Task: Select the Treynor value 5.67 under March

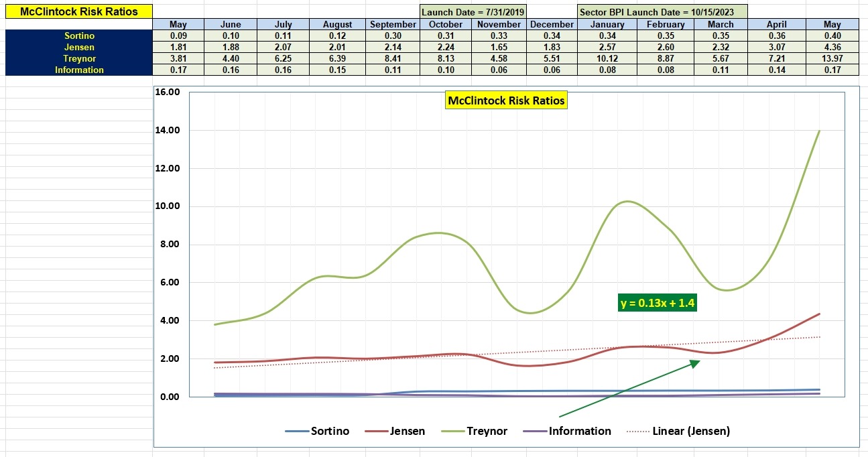Action: coord(721,58)
